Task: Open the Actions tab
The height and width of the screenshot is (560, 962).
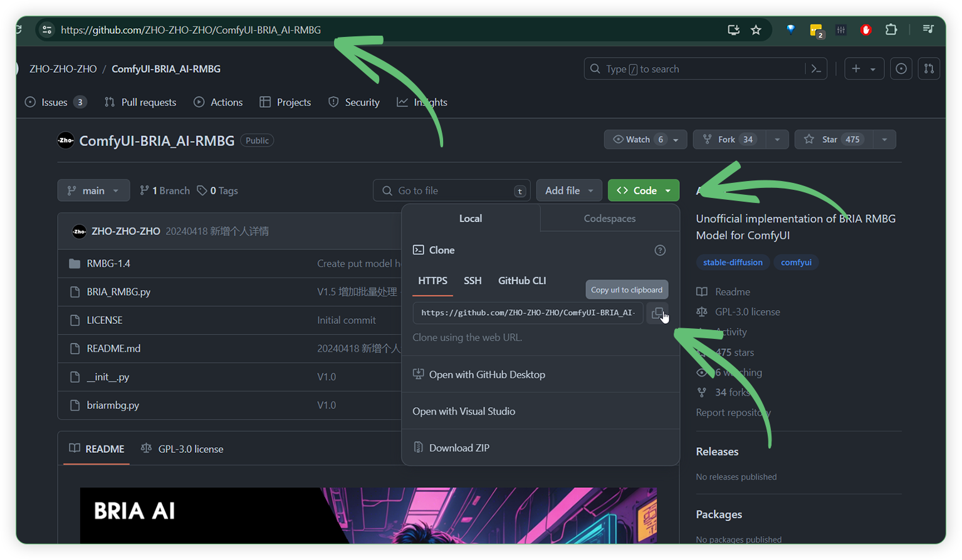Action: point(218,102)
